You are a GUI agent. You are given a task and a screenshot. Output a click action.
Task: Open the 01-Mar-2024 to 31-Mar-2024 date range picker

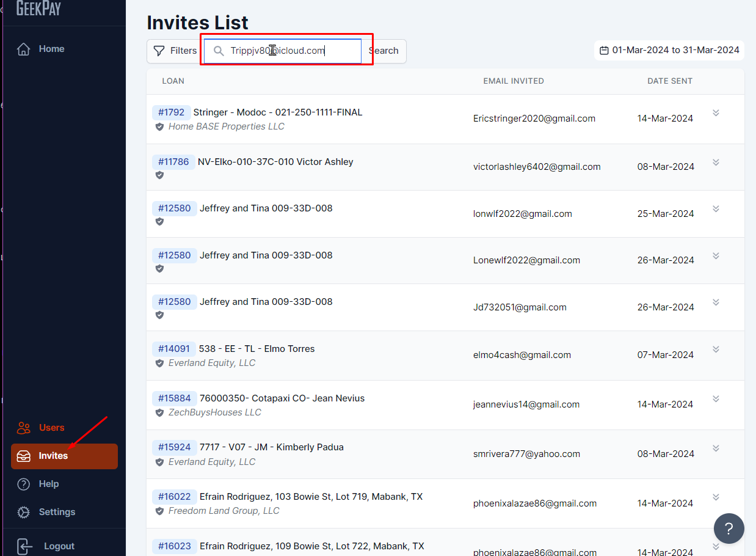[x=669, y=50]
